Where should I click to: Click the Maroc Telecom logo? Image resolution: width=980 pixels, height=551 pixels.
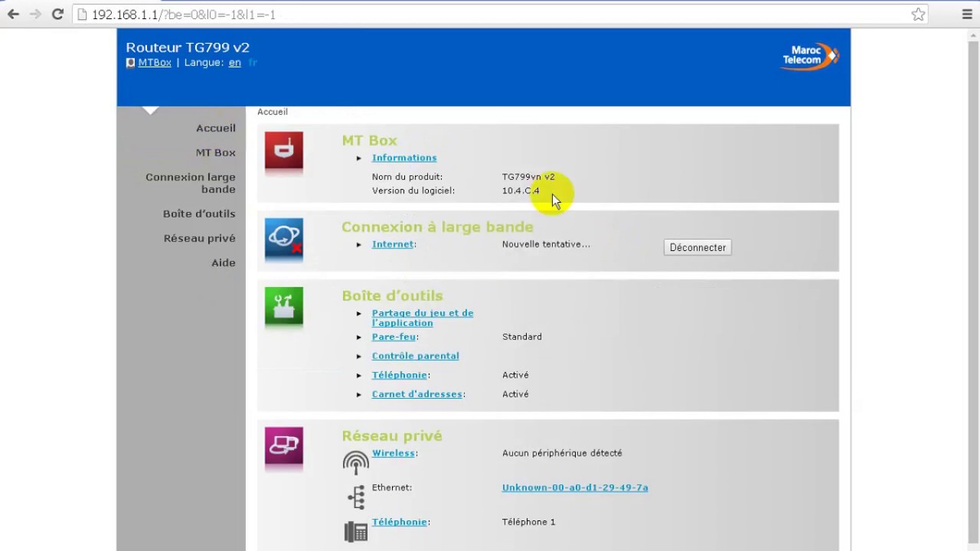(x=809, y=56)
